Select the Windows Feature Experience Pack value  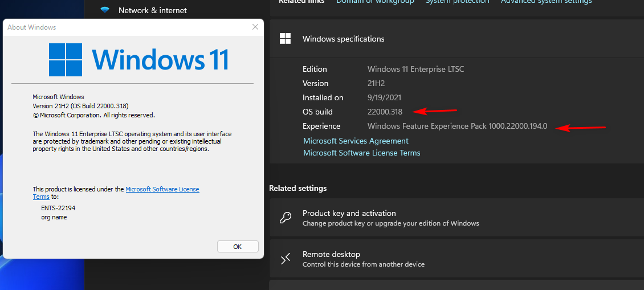click(457, 126)
